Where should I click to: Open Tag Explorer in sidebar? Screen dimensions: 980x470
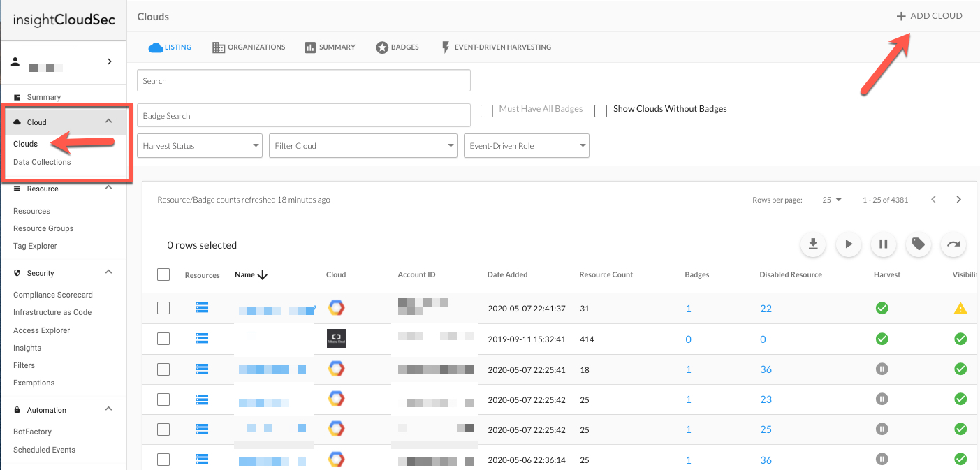pos(35,246)
